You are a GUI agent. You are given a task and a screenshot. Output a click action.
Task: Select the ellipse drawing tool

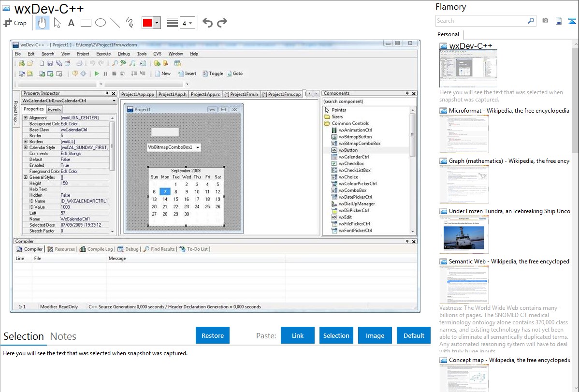[x=101, y=23]
